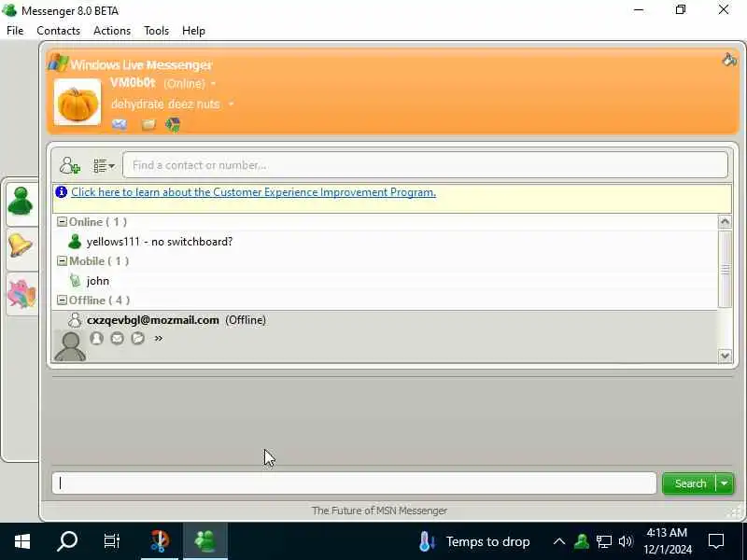Screen dimensions: 747x560
Task: Click the contact card icon under cxzqevbgl
Action: pyautogui.click(x=97, y=338)
